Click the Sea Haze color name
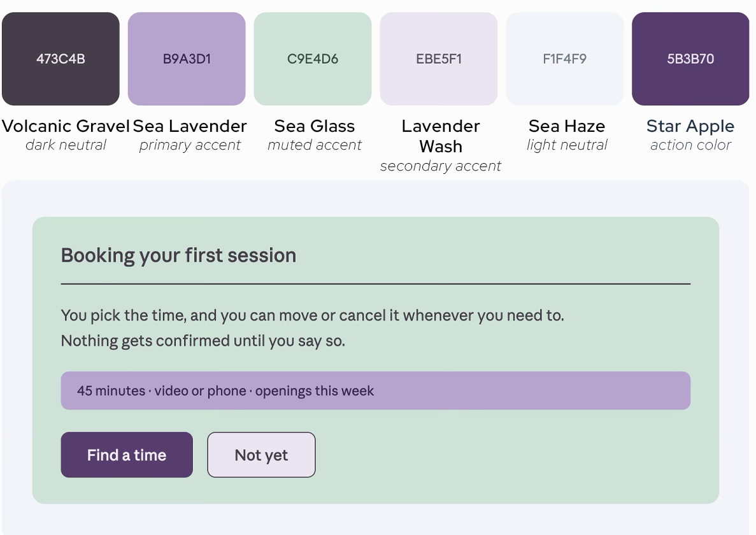Viewport: 756px width, 535px height. pyautogui.click(x=566, y=126)
